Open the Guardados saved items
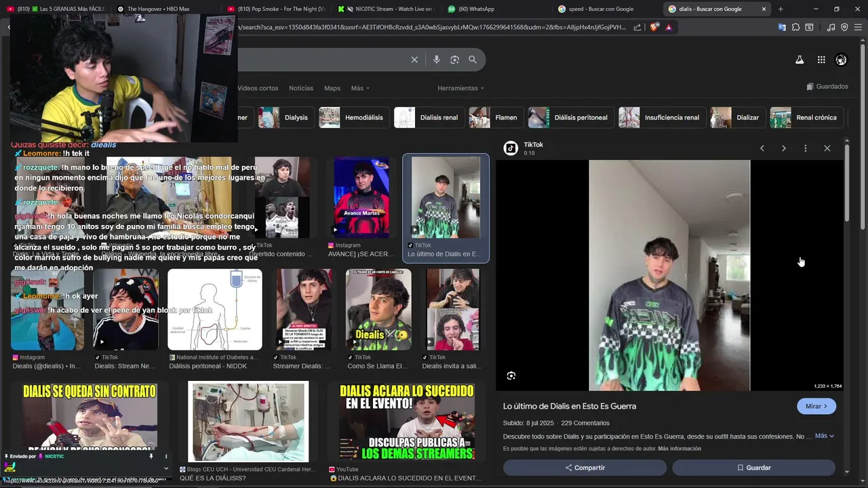868x488 pixels. tap(827, 87)
